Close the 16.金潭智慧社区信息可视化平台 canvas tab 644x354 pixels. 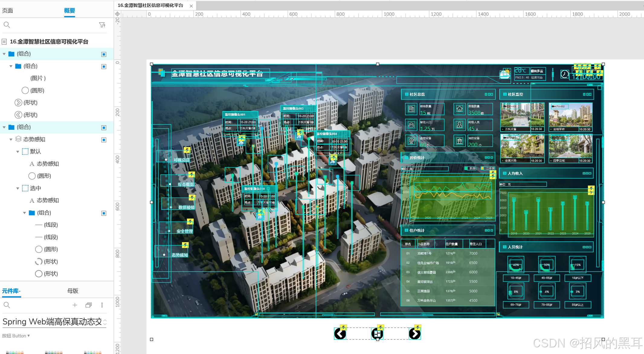(191, 6)
